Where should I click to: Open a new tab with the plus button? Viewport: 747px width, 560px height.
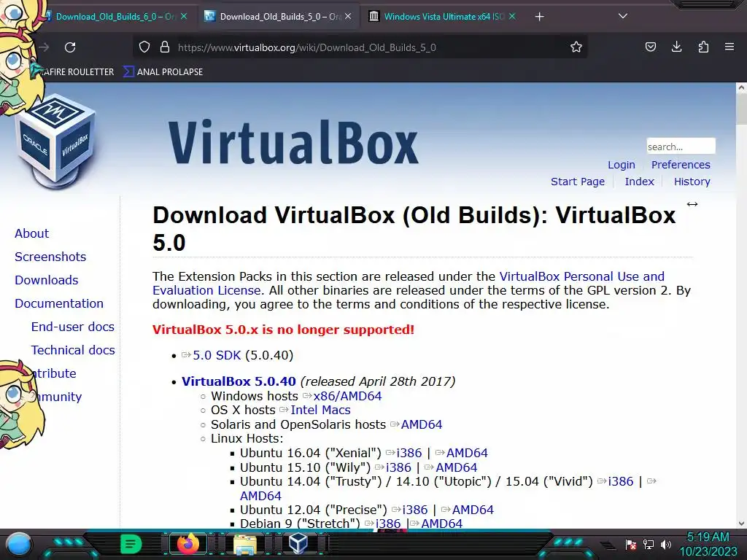click(539, 17)
